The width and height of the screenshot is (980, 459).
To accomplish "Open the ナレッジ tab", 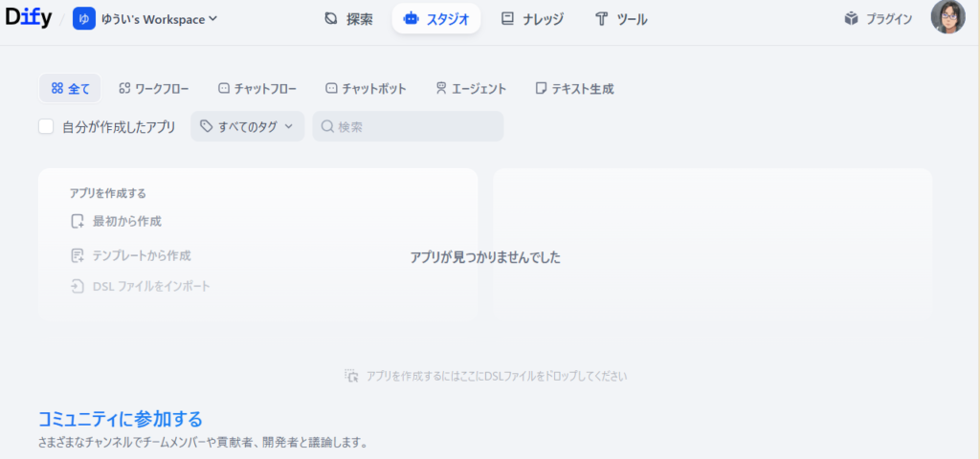I will [532, 18].
